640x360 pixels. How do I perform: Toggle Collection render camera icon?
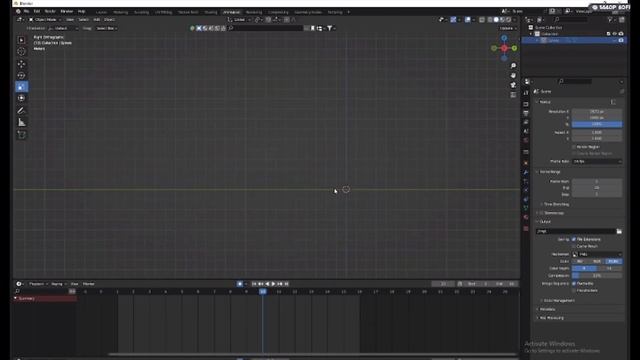tap(621, 34)
